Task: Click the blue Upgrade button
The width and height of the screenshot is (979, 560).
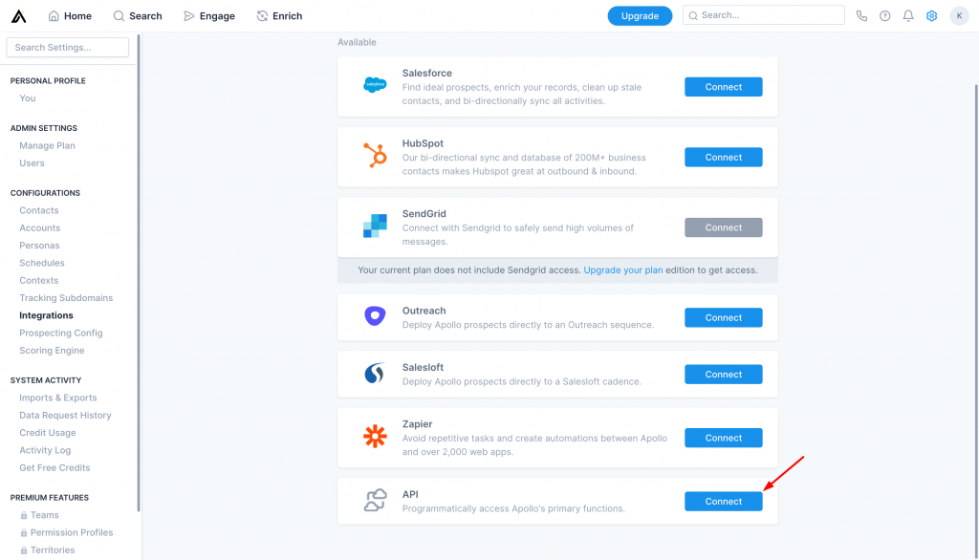Action: pyautogui.click(x=640, y=15)
